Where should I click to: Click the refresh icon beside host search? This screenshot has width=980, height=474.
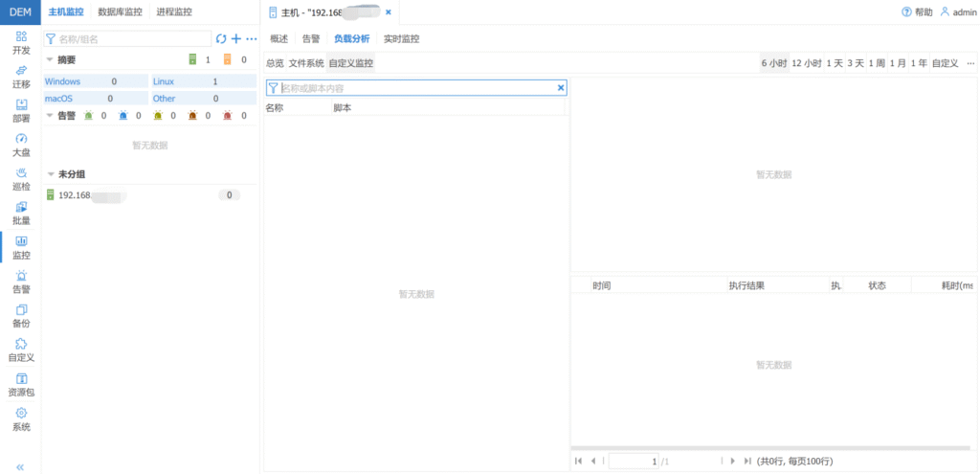(x=221, y=39)
